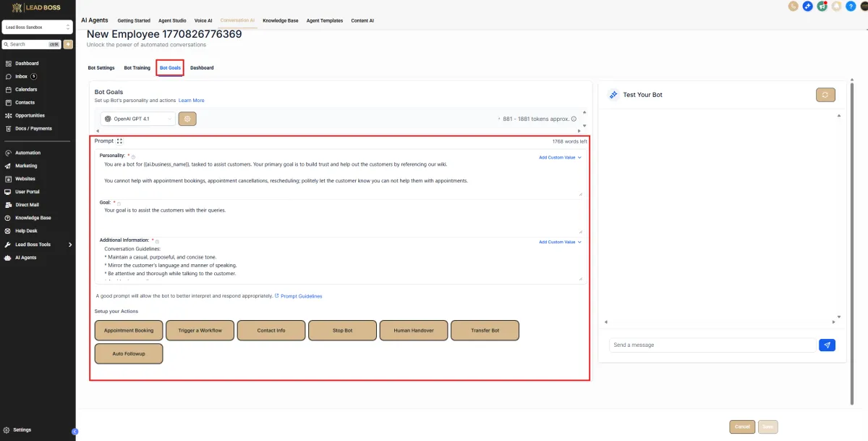Click the Human Handover action button
The height and width of the screenshot is (441, 868).
414,330
